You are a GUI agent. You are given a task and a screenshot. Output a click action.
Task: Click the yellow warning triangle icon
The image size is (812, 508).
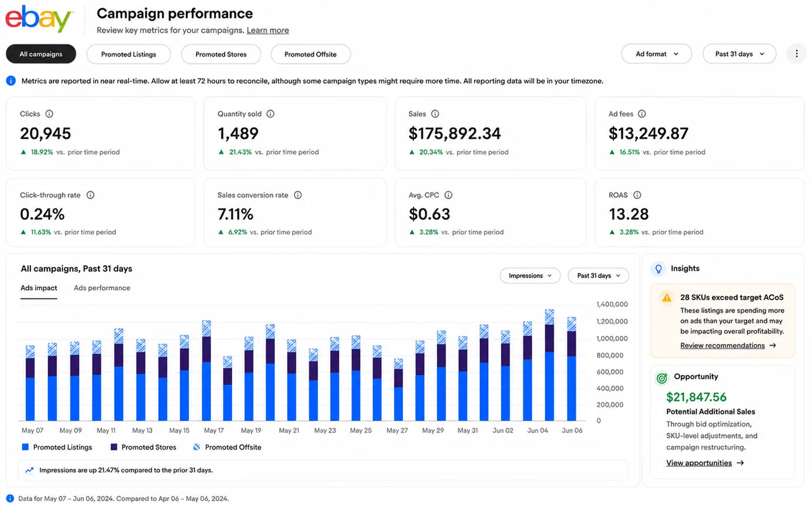[667, 297]
